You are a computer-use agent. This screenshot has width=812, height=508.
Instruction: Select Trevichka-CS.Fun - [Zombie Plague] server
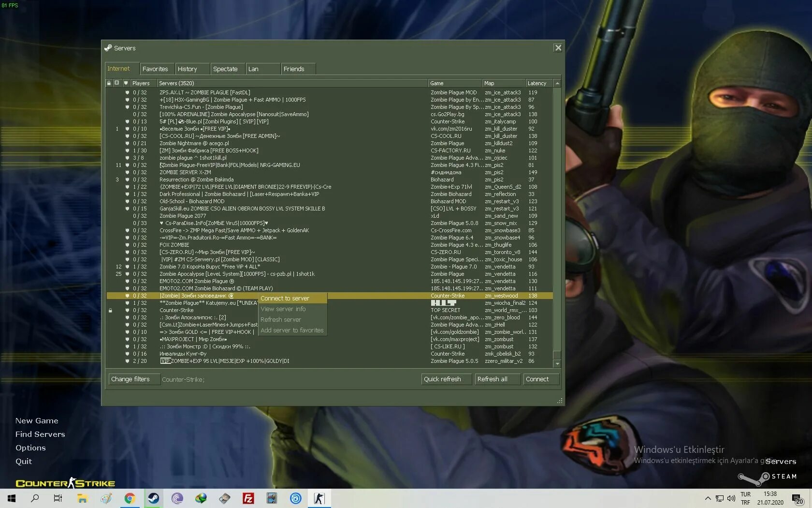[x=329, y=107]
